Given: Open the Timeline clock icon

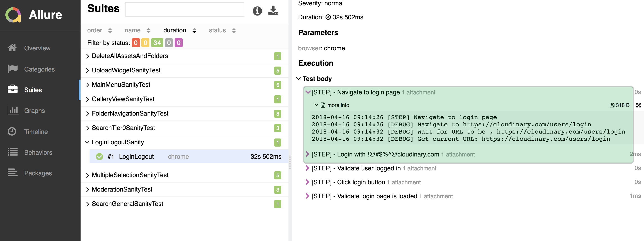Looking at the screenshot, I should 12,131.
